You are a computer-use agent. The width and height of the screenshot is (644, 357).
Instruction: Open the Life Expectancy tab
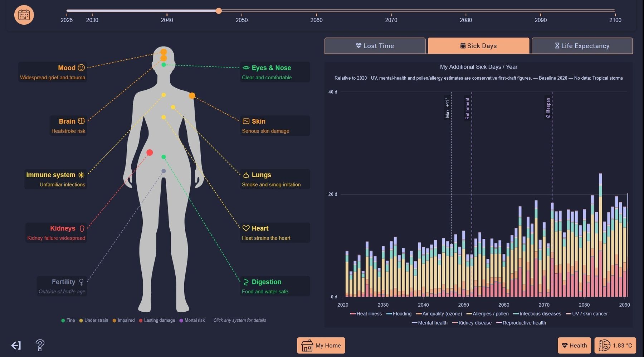[582, 46]
